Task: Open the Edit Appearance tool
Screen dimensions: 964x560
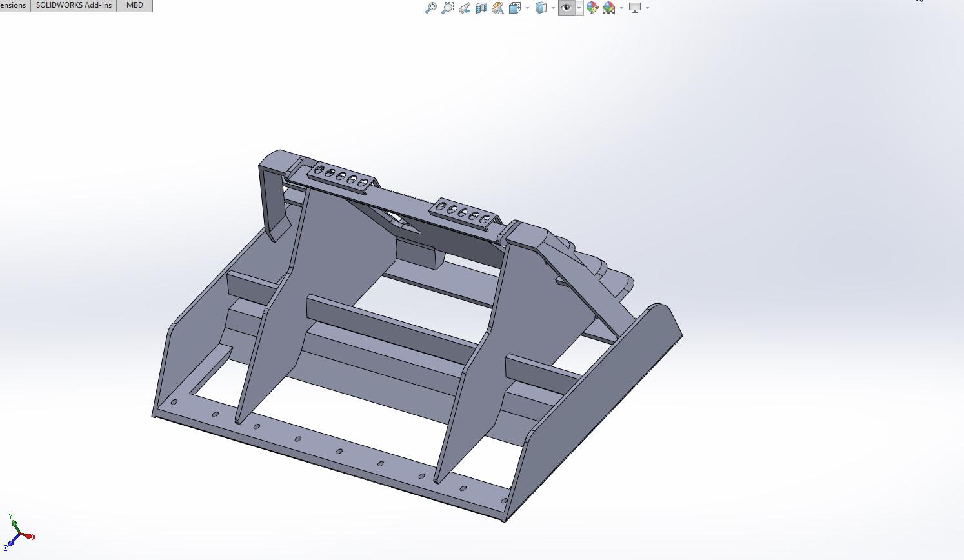Action: click(592, 8)
